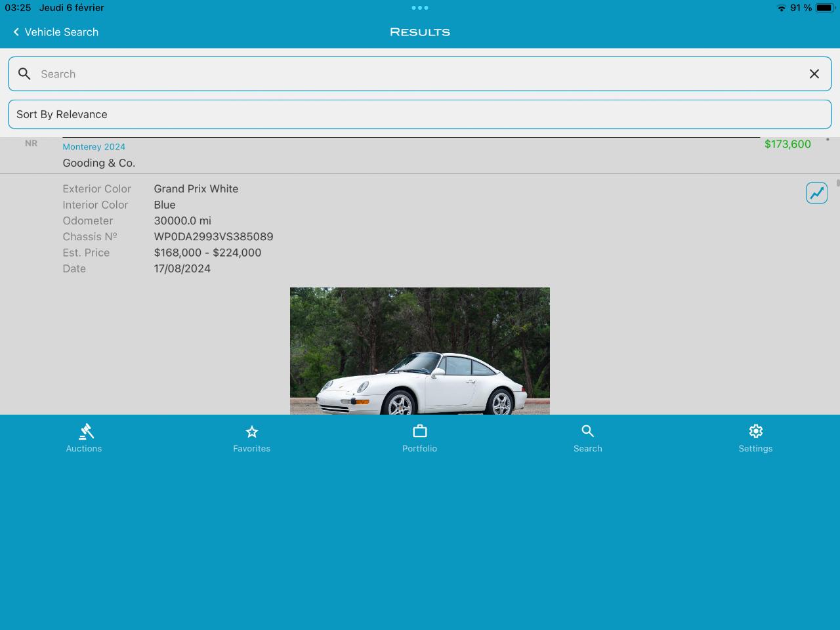Go to the Portfolio briefcase tab
This screenshot has height=630, width=840.
pyautogui.click(x=420, y=438)
